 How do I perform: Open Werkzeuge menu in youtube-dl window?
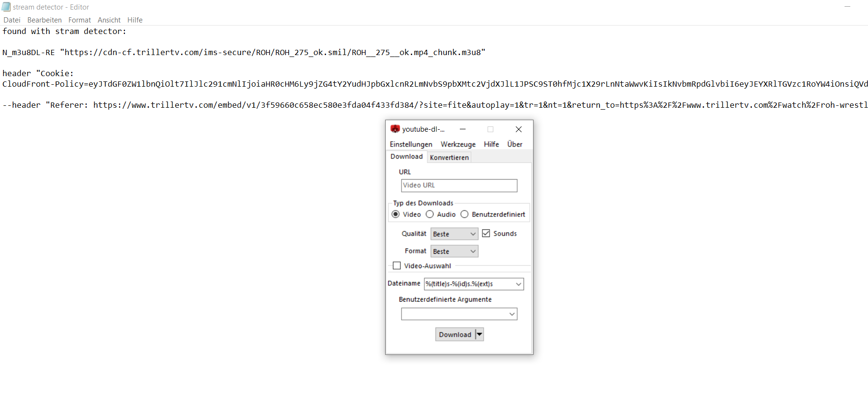coord(458,144)
